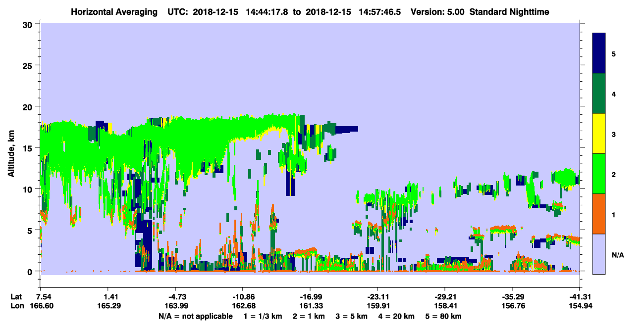
Task: Click the latitude value 1.41
Action: tap(108, 297)
